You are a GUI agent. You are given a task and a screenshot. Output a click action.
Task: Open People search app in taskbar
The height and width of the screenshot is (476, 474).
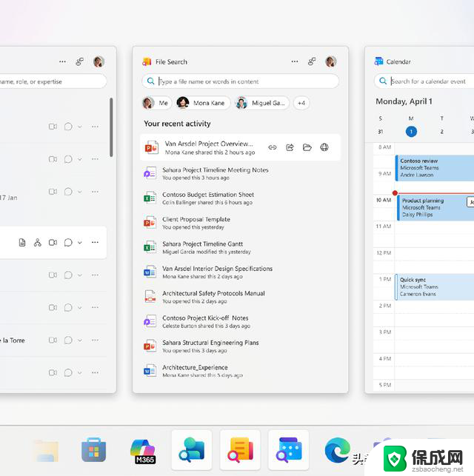coord(192,450)
